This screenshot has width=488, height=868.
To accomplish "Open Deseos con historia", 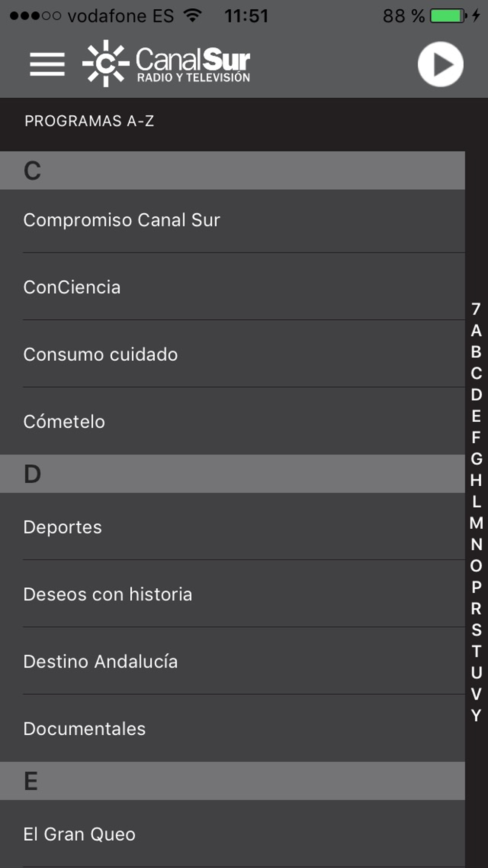I will pos(232,594).
